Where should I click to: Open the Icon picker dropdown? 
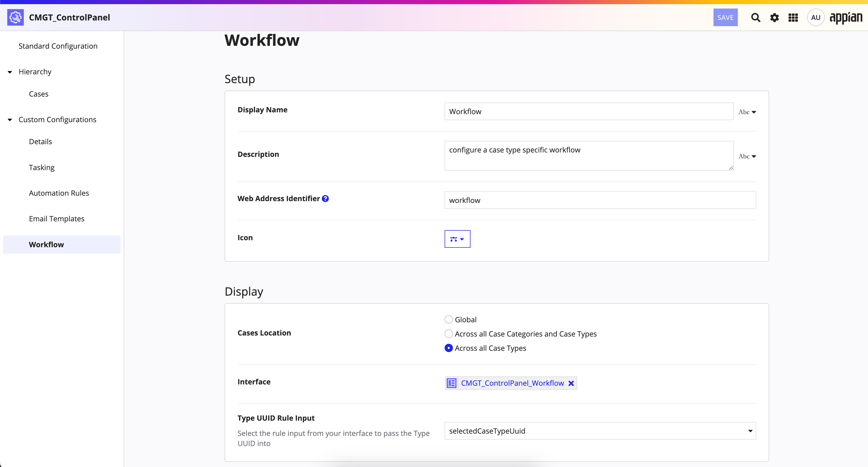457,239
